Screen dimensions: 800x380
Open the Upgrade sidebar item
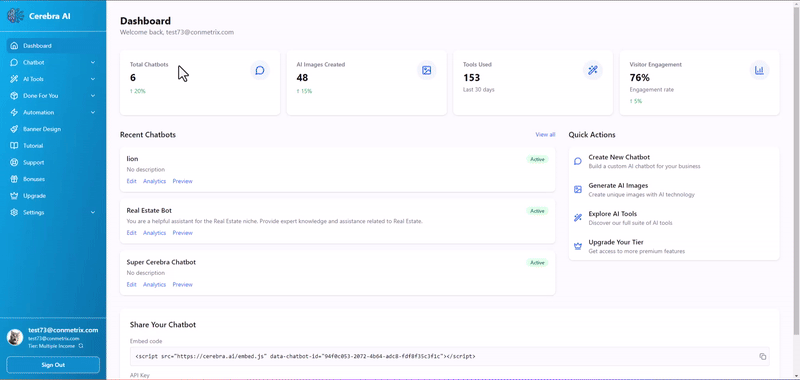pos(53,195)
